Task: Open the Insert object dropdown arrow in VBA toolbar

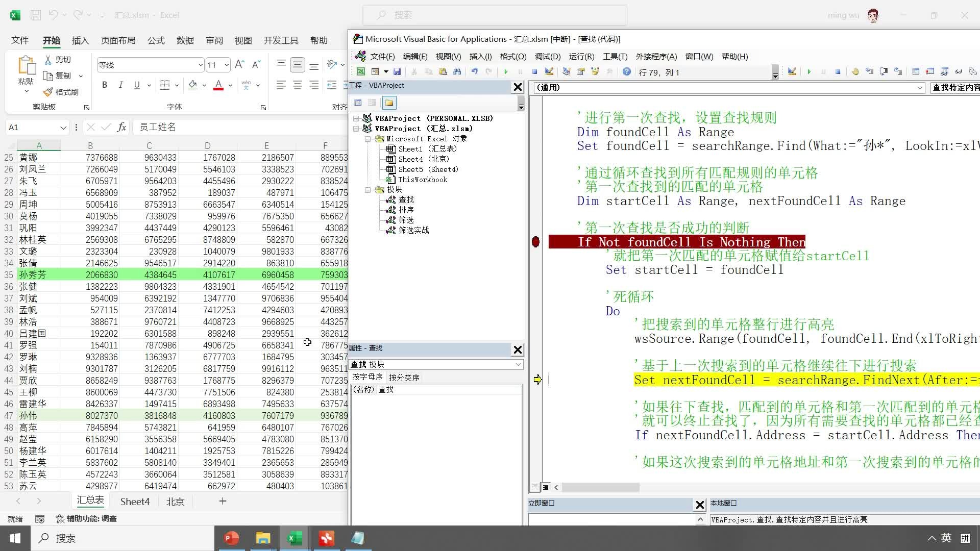Action: 386,72
